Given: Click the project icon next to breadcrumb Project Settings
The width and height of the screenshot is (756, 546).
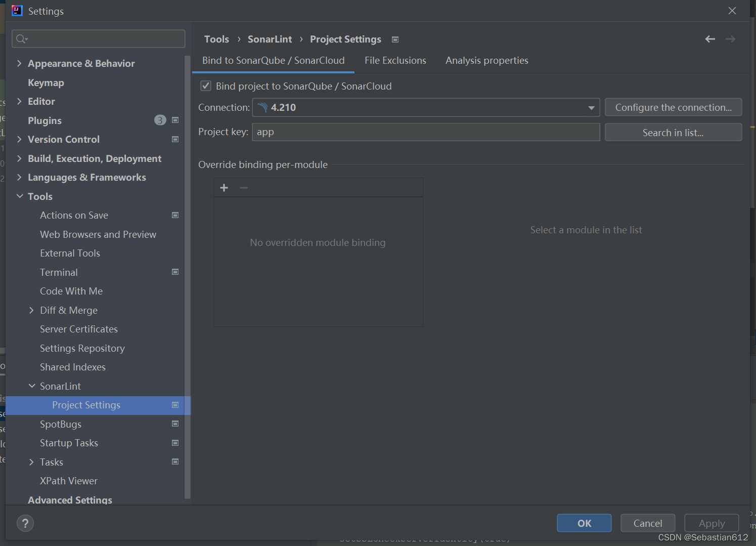Looking at the screenshot, I should [x=395, y=39].
